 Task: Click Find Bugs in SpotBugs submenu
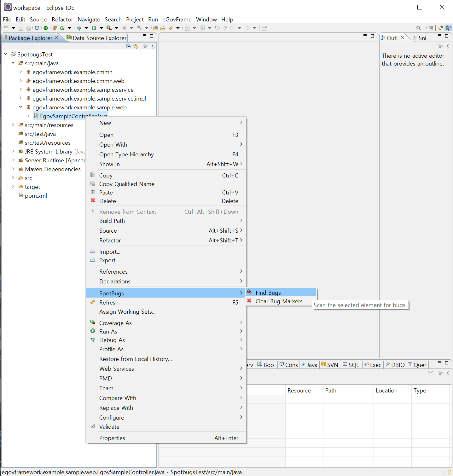(x=268, y=293)
